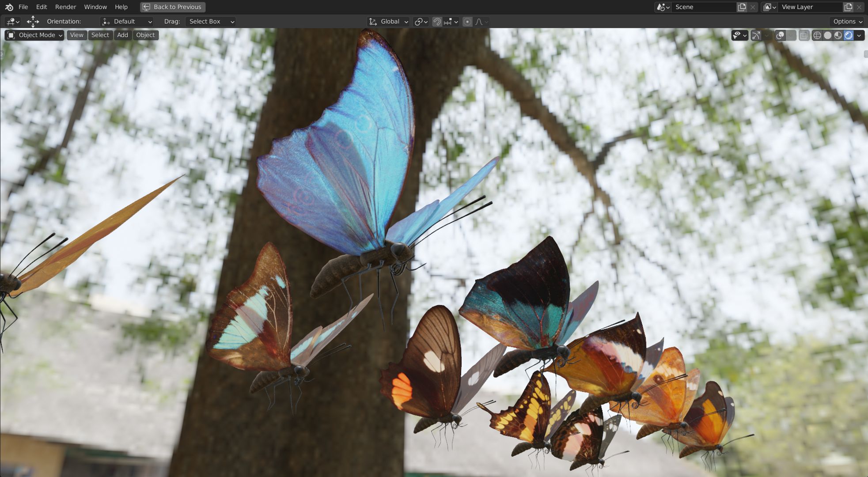
Task: Toggle viewport overlays button
Action: [x=780, y=35]
